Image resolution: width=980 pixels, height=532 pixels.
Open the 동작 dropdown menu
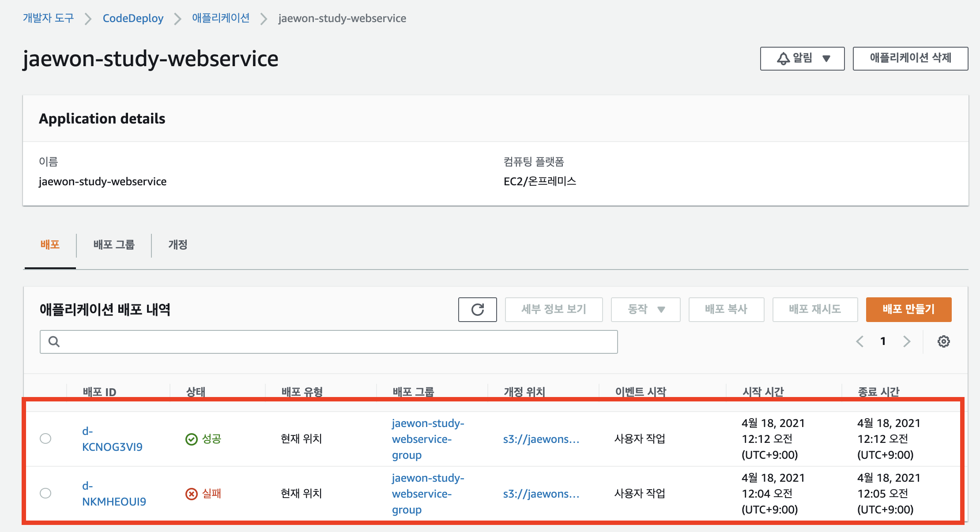click(645, 309)
